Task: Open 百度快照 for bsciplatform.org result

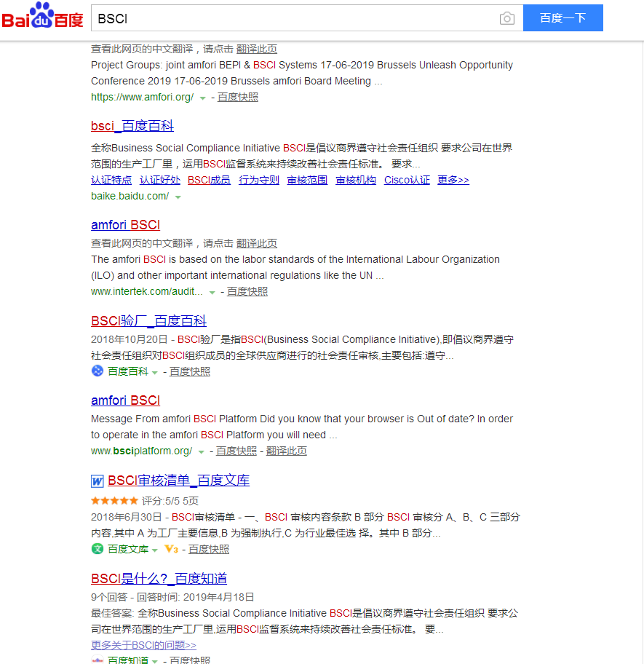Action: (x=236, y=451)
